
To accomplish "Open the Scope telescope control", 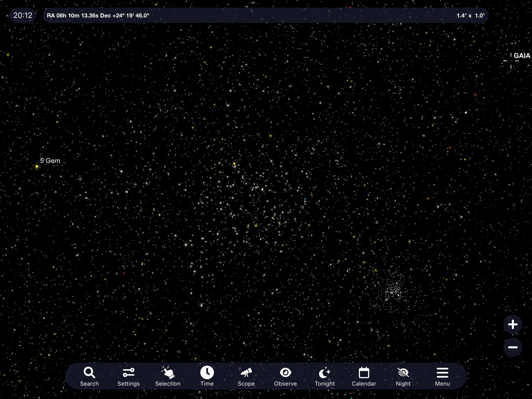I will 246,376.
